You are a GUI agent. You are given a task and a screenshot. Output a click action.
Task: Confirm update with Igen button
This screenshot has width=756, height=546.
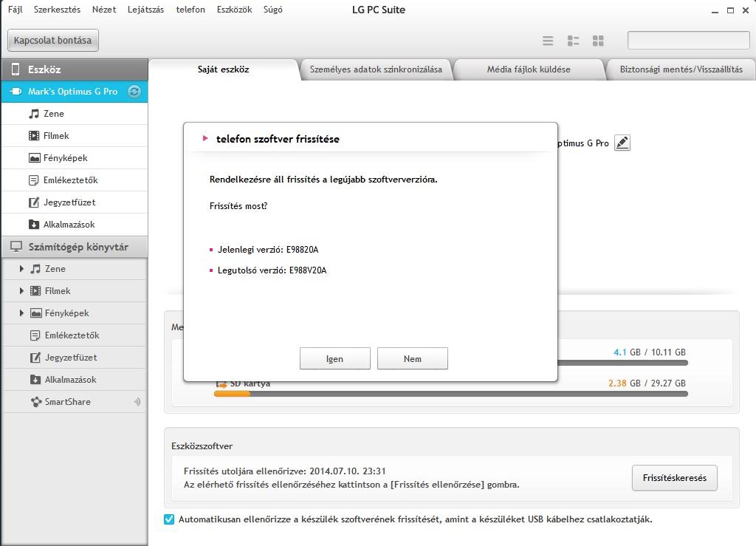click(335, 359)
